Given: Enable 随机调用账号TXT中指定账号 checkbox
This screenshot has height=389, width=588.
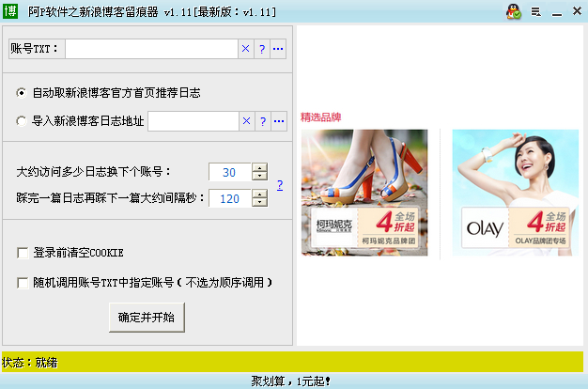Looking at the screenshot, I should point(23,283).
